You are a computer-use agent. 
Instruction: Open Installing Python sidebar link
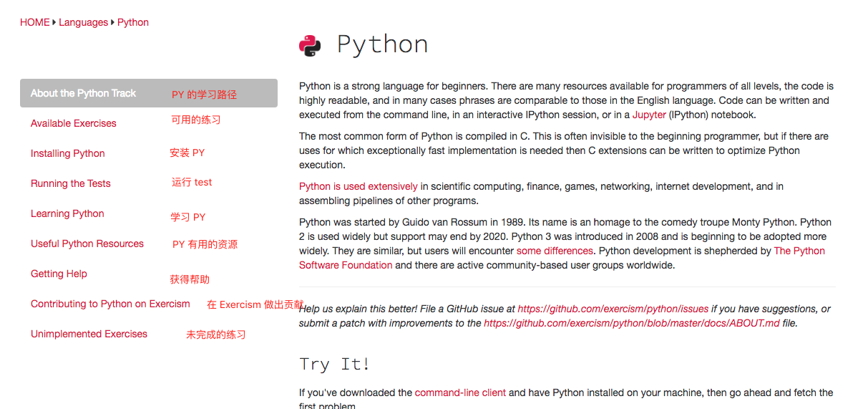click(67, 153)
